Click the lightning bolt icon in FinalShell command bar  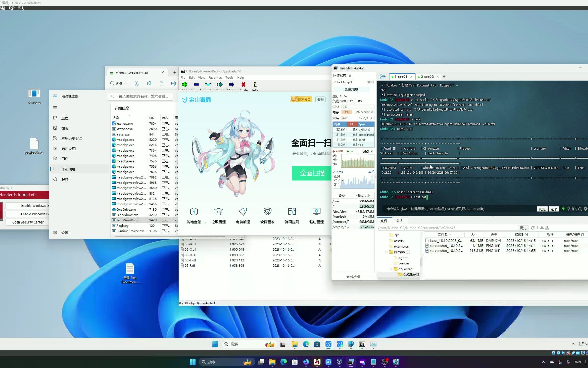pos(563,209)
